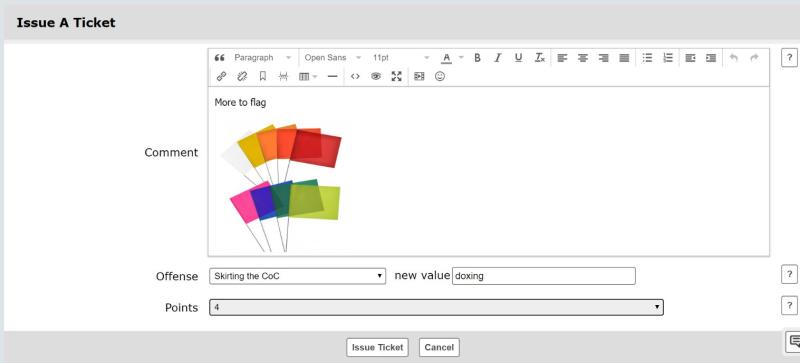This screenshot has height=363, width=800.
Task: Switch editor to fullscreen mode
Action: pyautogui.click(x=396, y=76)
